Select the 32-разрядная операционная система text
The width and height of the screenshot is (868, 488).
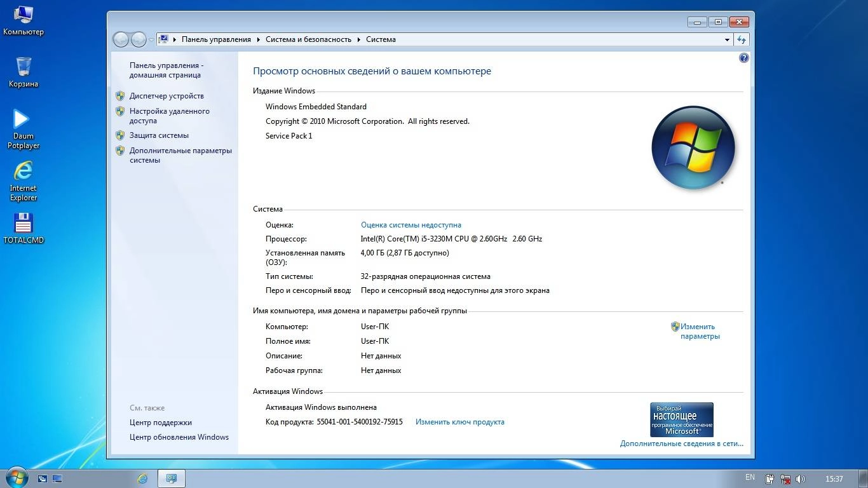point(426,276)
